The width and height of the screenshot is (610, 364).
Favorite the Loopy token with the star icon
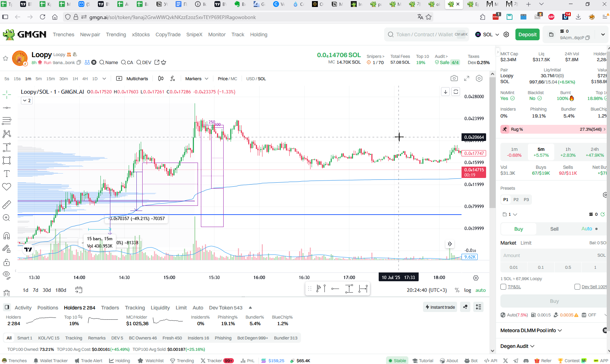[5, 58]
